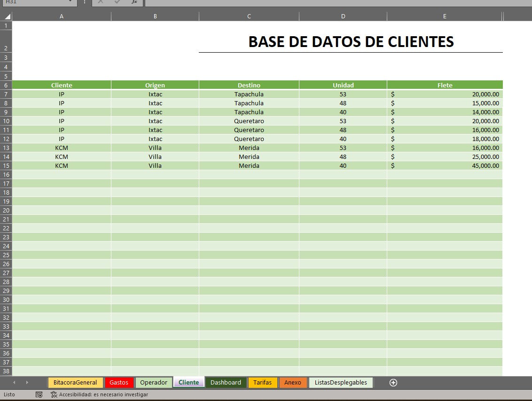This screenshot has height=401, width=532.
Task: Select the BASE DE DATOS DE CLIENTES title
Action: click(351, 42)
